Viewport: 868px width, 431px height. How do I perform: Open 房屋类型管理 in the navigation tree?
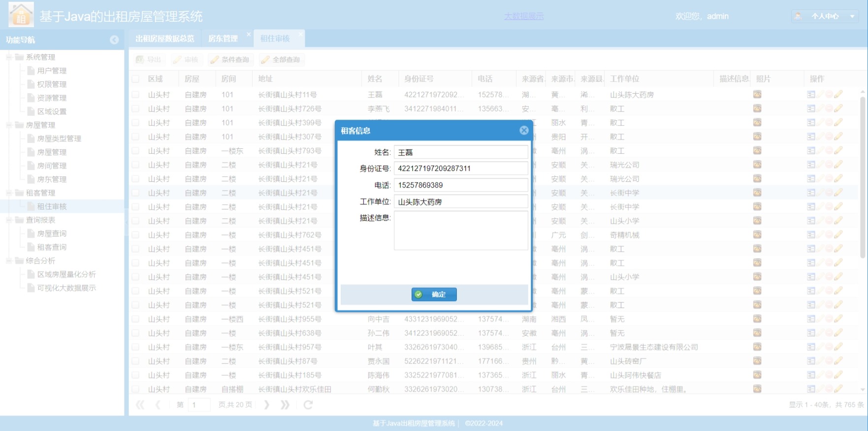pyautogui.click(x=59, y=138)
